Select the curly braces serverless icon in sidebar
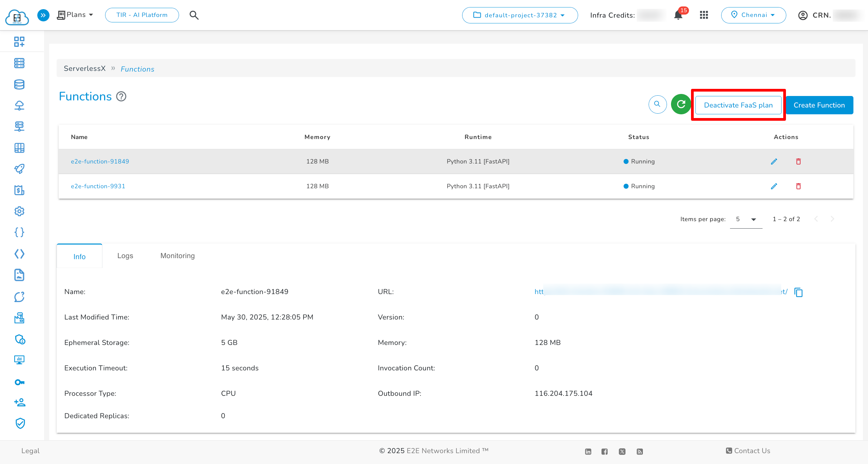 pyautogui.click(x=19, y=232)
